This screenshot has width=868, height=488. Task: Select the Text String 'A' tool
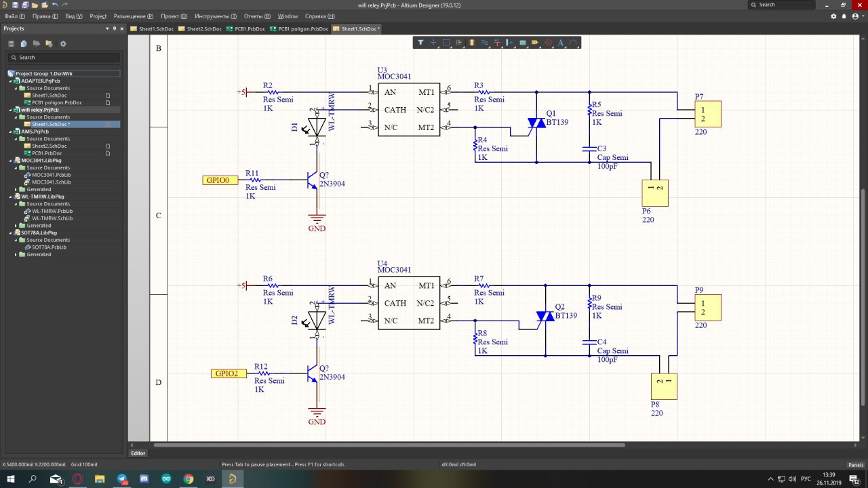pos(561,43)
